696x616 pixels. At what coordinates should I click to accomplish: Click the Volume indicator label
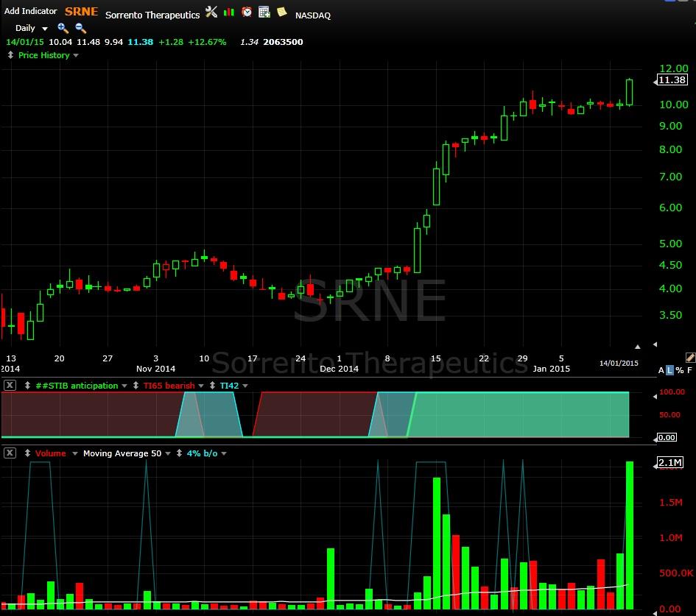(51, 453)
